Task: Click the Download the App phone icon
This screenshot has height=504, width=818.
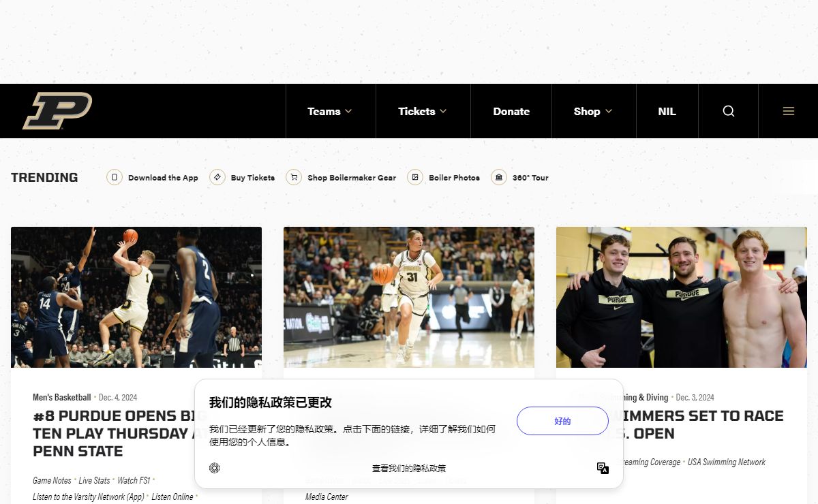Action: [x=115, y=177]
